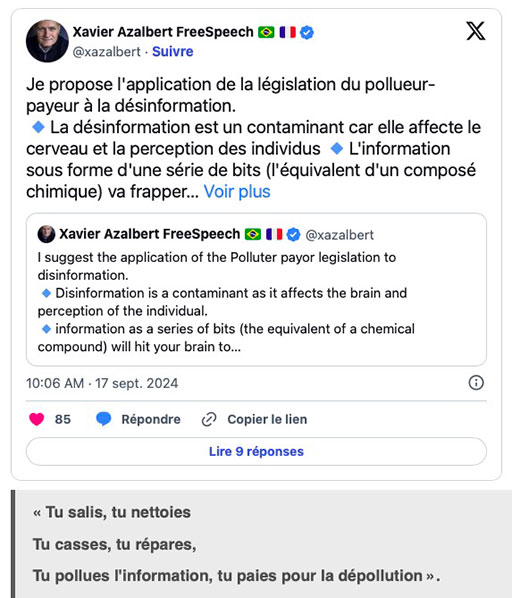Open the small quoted tweet avatar
This screenshot has width=512, height=598.
point(47,234)
